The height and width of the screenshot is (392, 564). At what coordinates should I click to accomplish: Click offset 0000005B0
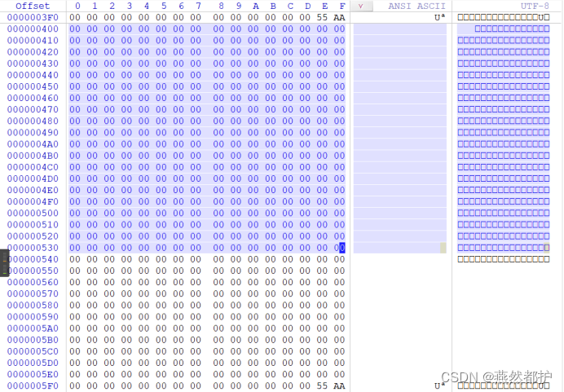click(33, 340)
